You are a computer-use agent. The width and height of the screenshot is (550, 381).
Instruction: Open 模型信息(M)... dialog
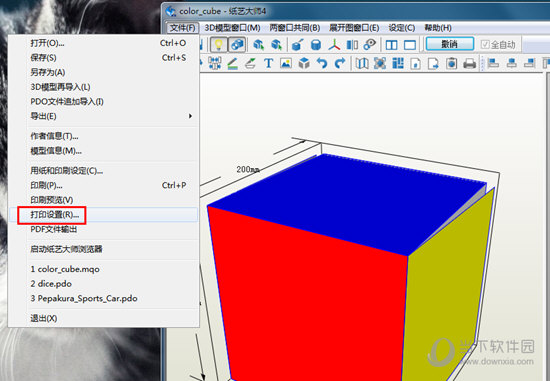coord(103,151)
